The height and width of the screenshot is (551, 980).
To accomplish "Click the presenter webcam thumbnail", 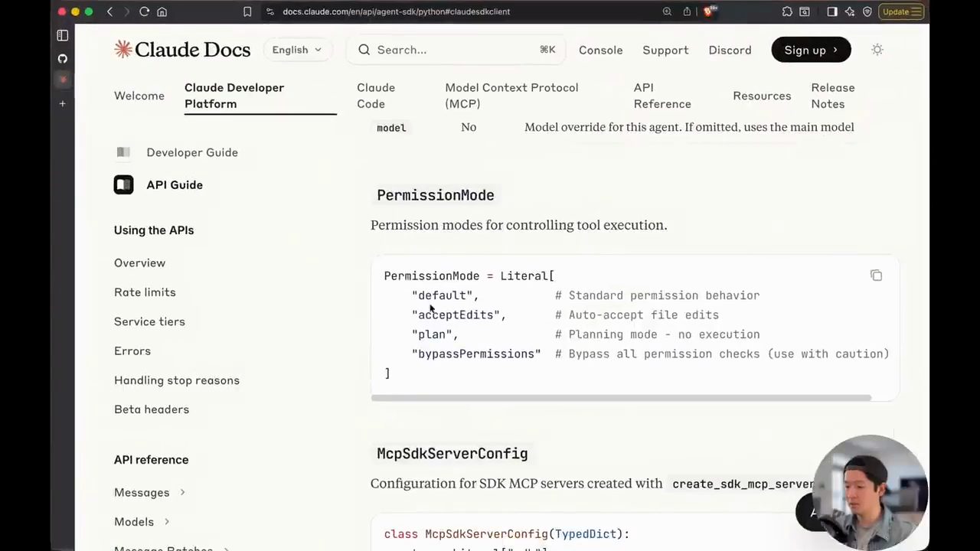I will click(871, 491).
